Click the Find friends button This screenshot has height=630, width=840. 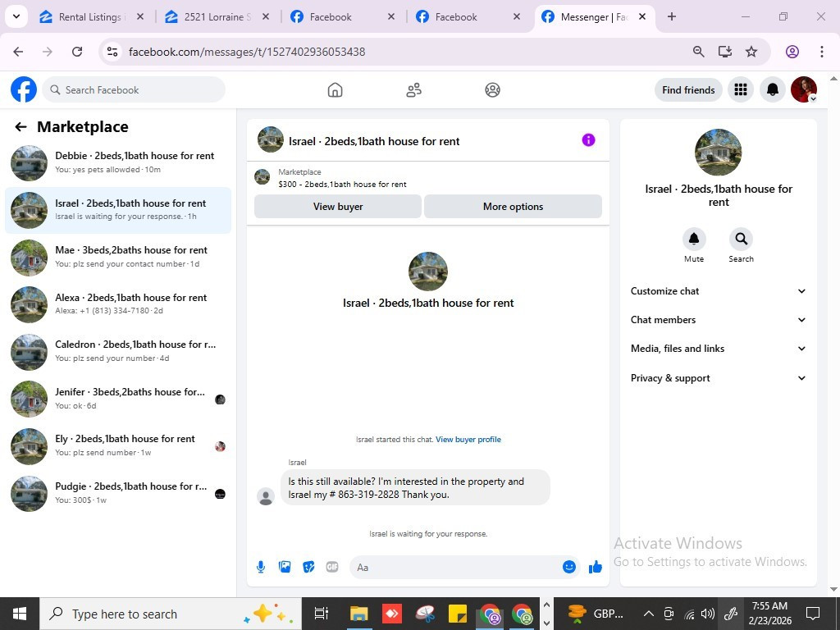point(688,90)
